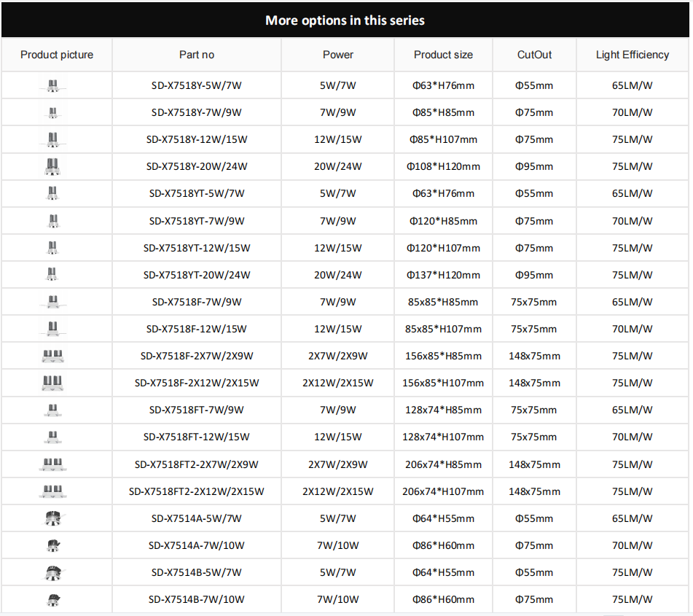
Task: Click the SD-X7518FT2-2X7W/2X9W product thumbnail
Action: (52, 464)
